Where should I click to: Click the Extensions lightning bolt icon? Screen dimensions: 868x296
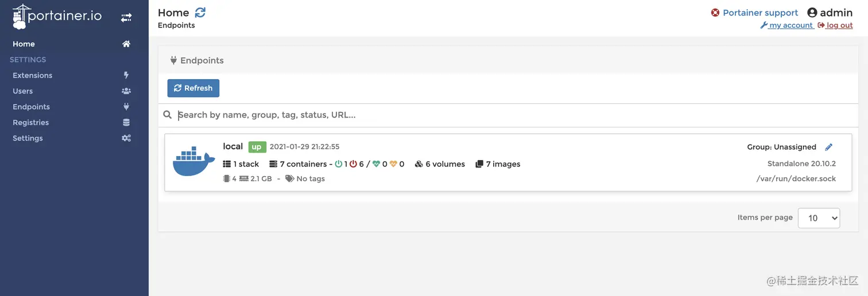[x=126, y=75]
